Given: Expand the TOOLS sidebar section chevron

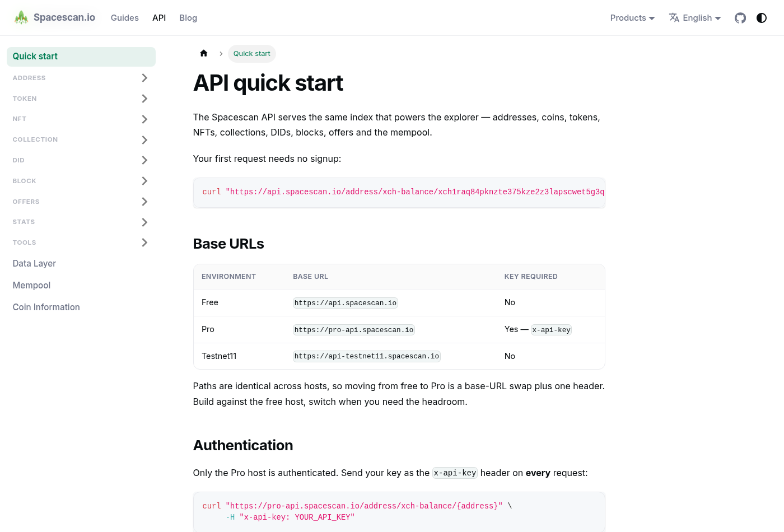Looking at the screenshot, I should point(144,242).
